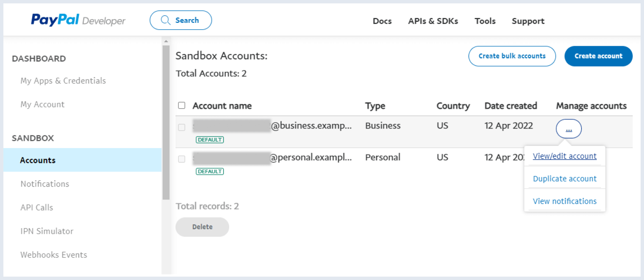The height and width of the screenshot is (280, 644).
Task: Open the Tools menu
Action: point(485,21)
